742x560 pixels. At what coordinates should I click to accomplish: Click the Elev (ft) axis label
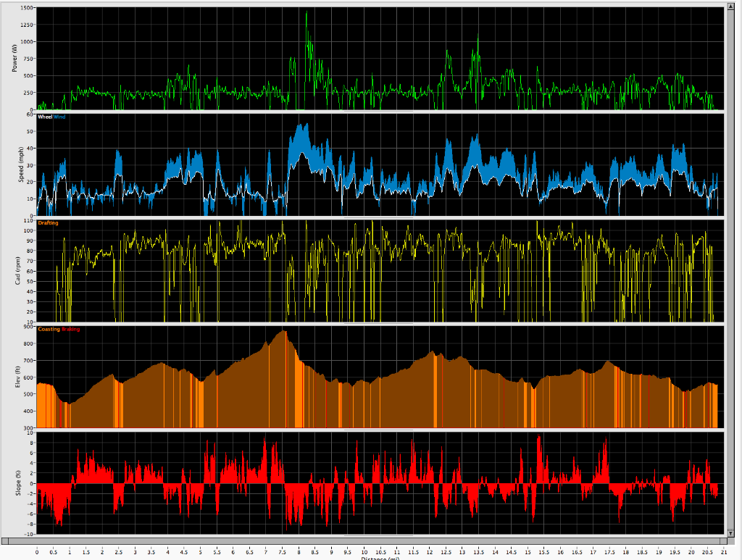click(x=14, y=377)
